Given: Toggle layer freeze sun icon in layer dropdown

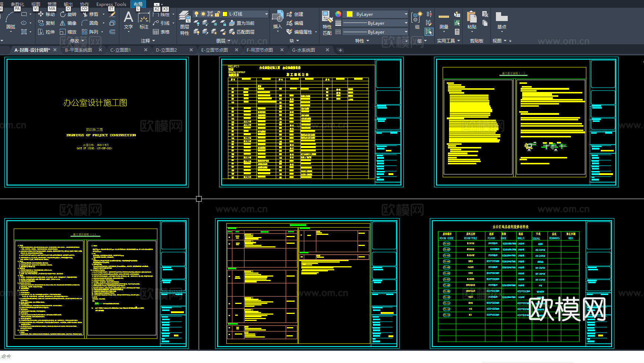Looking at the screenshot, I should pos(203,14).
